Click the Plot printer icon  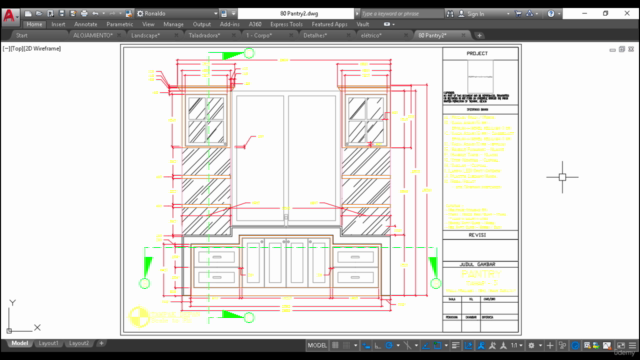[84, 13]
